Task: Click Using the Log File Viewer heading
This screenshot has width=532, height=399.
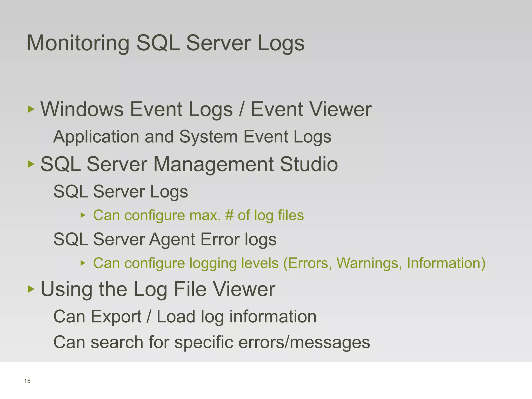Action: pos(158,289)
